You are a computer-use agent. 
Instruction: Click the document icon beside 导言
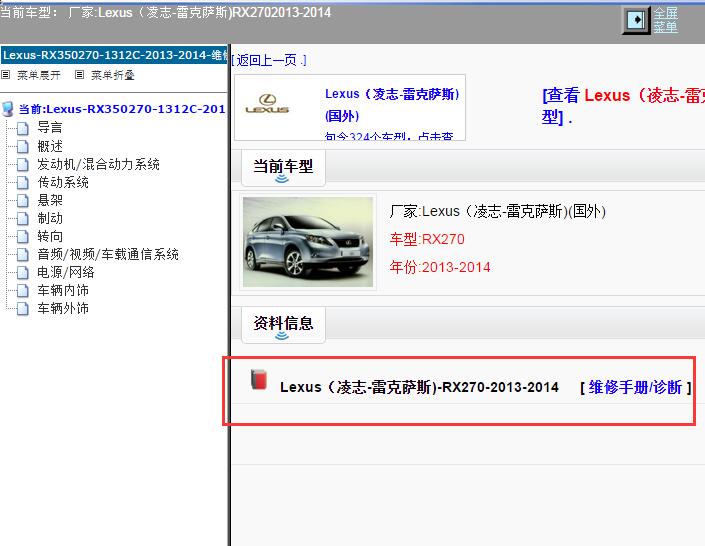tap(22, 128)
